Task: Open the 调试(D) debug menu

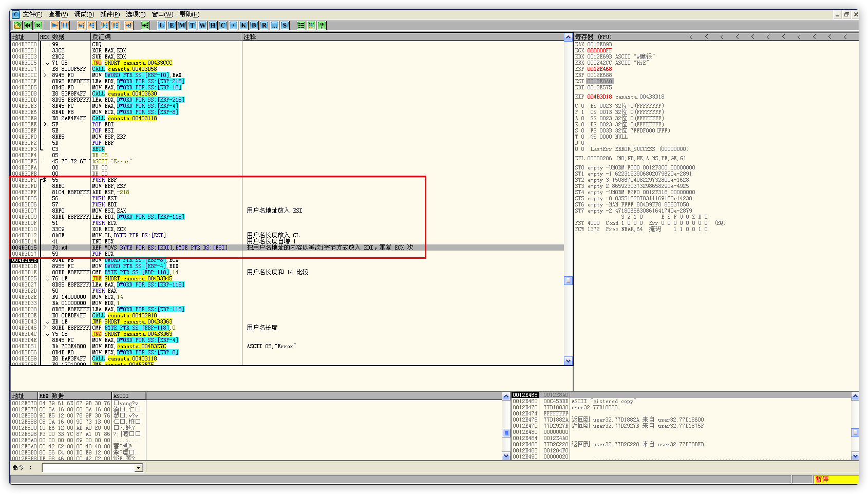Action: [84, 14]
